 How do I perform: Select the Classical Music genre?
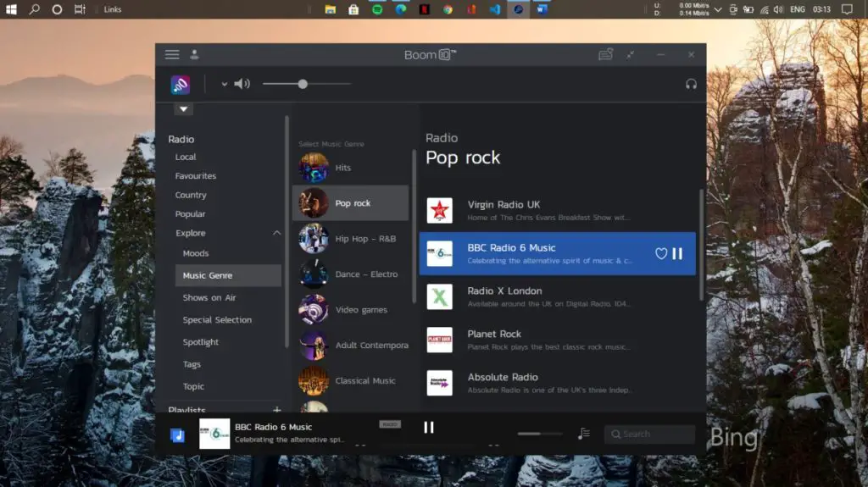click(x=350, y=380)
